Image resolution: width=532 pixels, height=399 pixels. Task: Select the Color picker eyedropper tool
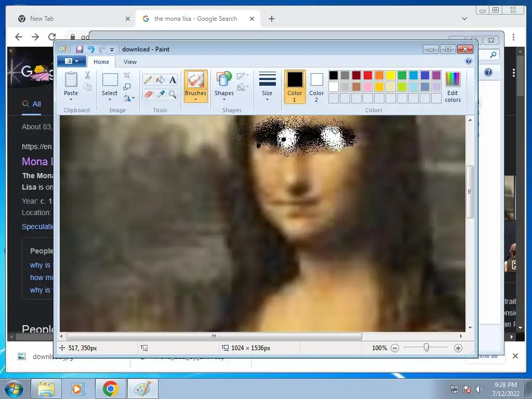coord(160,94)
